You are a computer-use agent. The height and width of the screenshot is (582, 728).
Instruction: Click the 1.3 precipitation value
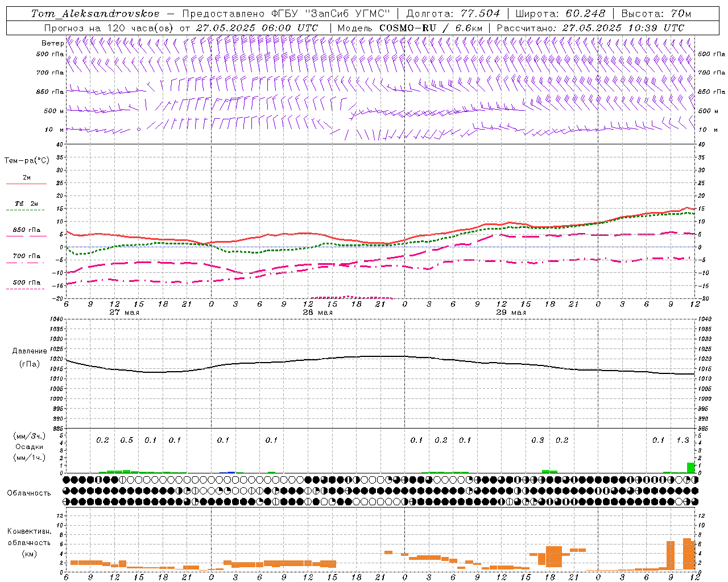click(682, 440)
